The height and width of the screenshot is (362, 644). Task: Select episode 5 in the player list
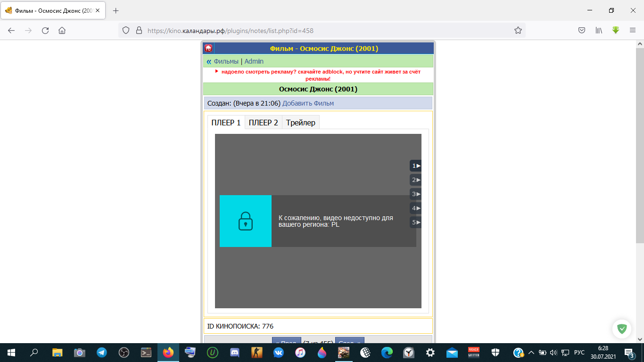click(x=415, y=222)
